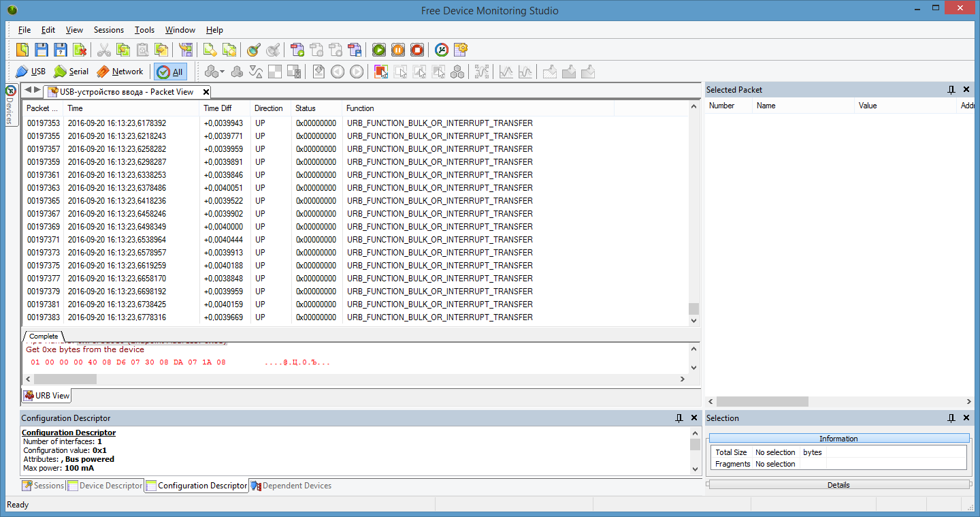Click the green Start/Resume monitoring button
Screen dimensions: 980x517
pos(379,50)
